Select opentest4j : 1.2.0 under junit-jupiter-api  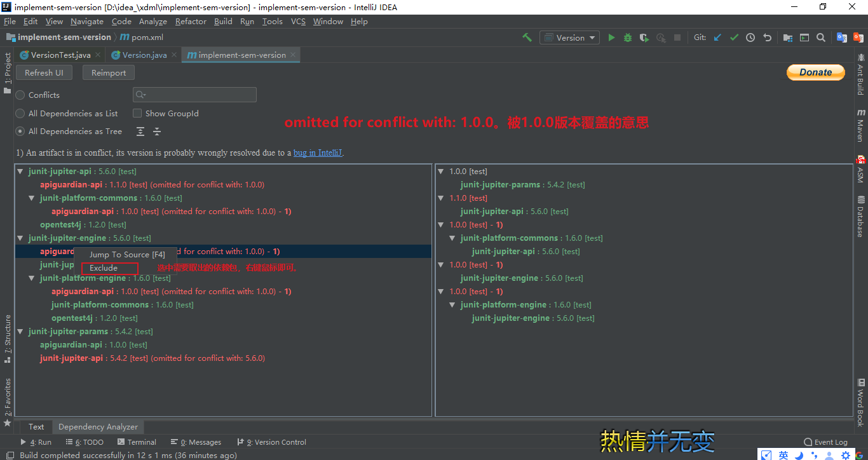coord(83,225)
